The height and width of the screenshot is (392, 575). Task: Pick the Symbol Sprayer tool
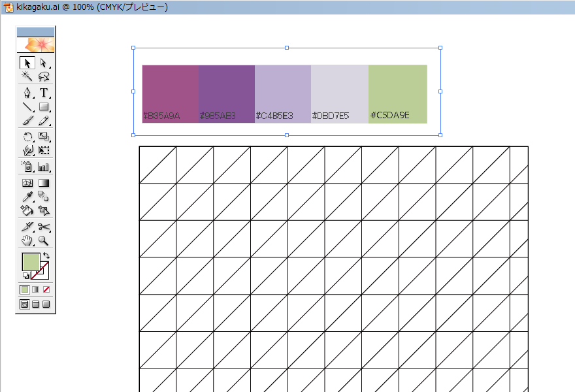(x=27, y=167)
